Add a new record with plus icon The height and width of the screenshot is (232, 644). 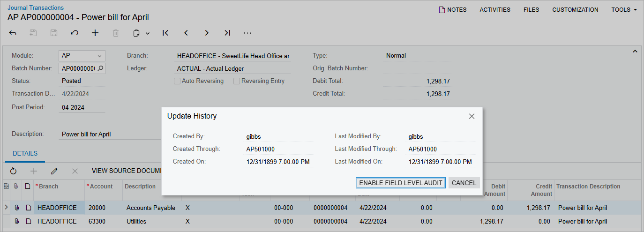(95, 33)
